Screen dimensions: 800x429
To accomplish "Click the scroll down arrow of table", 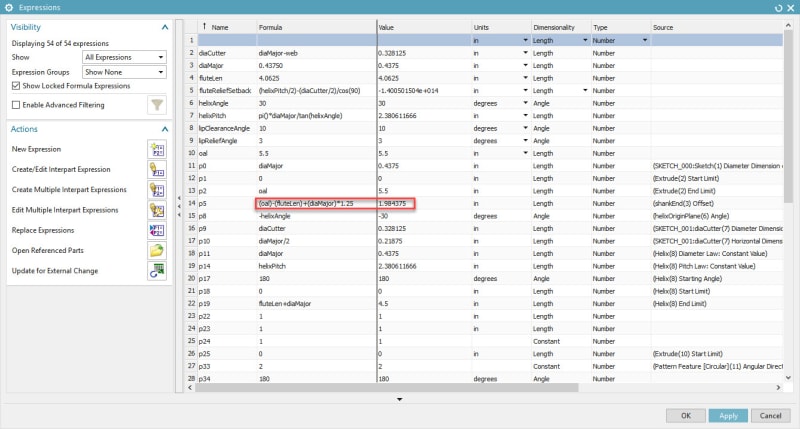I will pos(788,378).
